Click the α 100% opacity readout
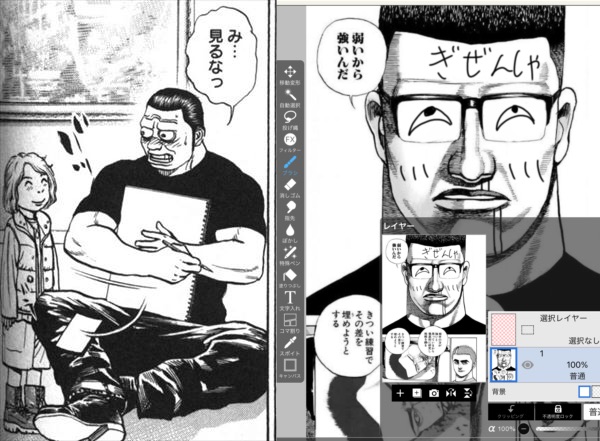This screenshot has height=441, width=600. 502,429
